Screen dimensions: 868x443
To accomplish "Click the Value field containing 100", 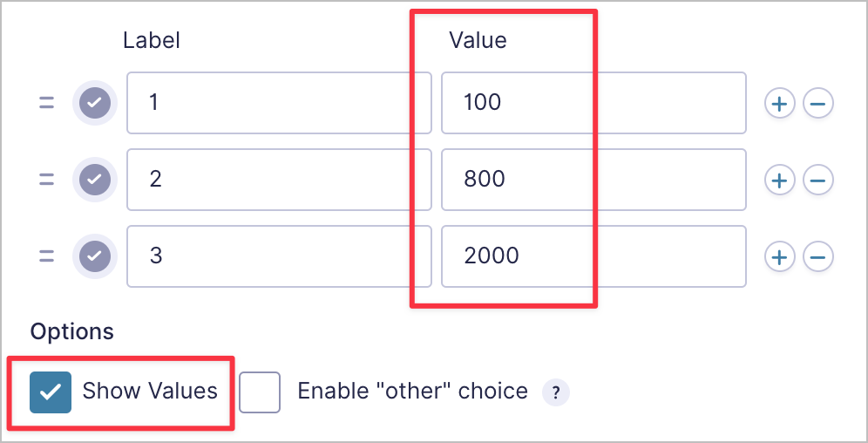I will [x=593, y=104].
